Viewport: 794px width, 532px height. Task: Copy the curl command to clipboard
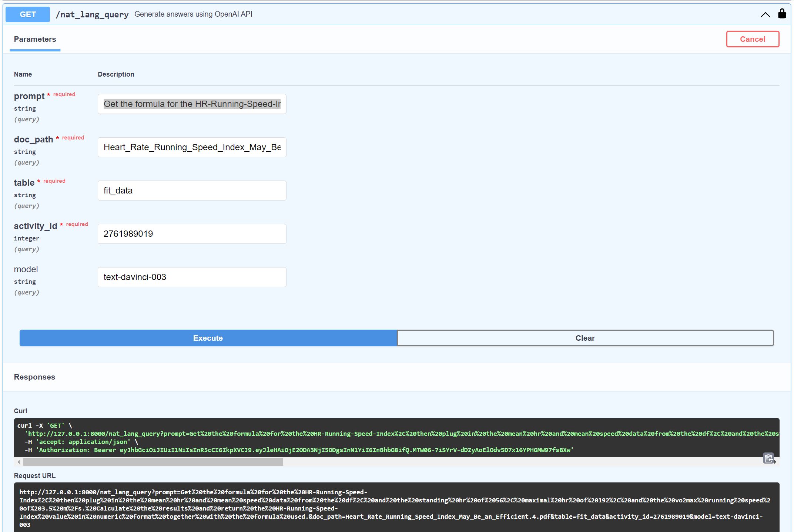coord(768,458)
